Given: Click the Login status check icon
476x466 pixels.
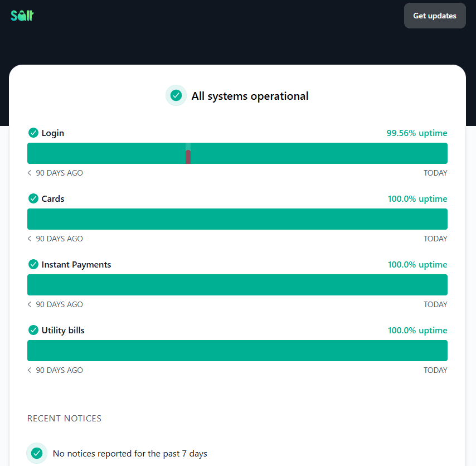Looking at the screenshot, I should click(33, 133).
